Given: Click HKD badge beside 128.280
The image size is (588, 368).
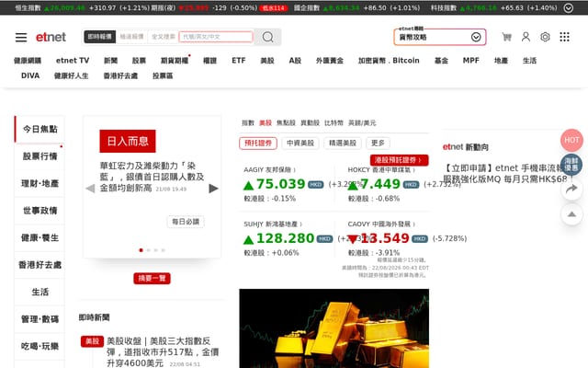Looking at the screenshot, I should pos(324,239).
